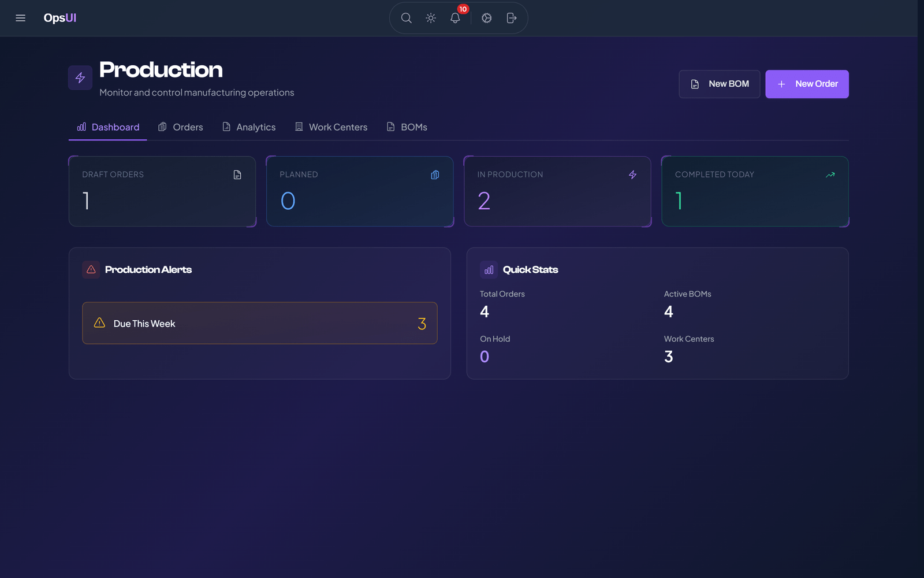Viewport: 924px width, 578px height.
Task: Open the In Production stat card
Action: pyautogui.click(x=557, y=191)
